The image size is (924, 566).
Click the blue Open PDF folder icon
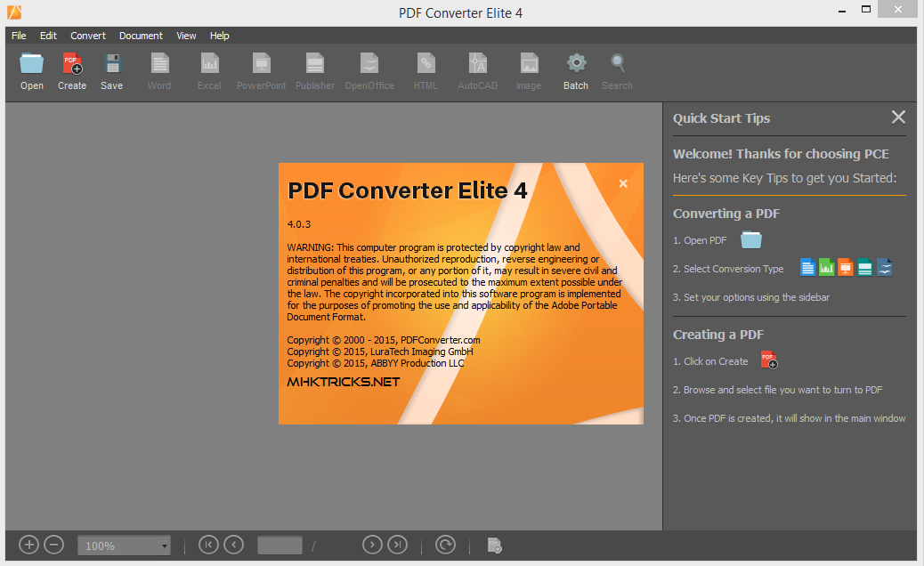[750, 239]
